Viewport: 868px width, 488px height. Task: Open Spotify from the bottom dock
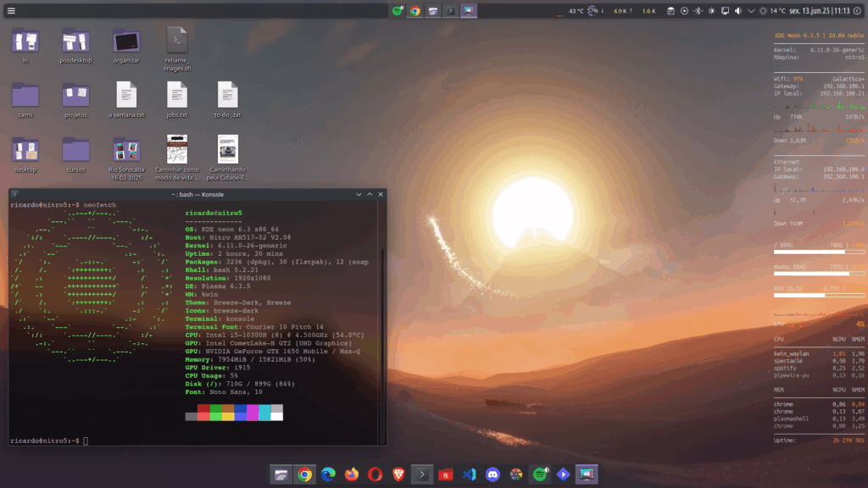540,474
